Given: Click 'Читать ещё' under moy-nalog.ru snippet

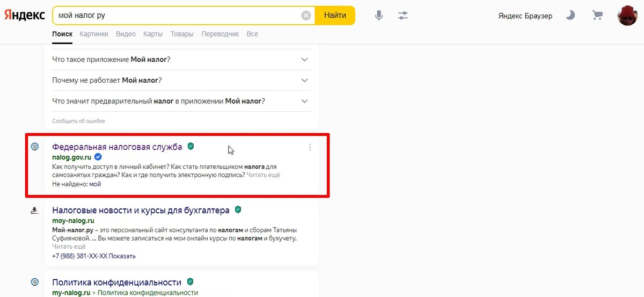Looking at the screenshot, I should pos(69,247).
